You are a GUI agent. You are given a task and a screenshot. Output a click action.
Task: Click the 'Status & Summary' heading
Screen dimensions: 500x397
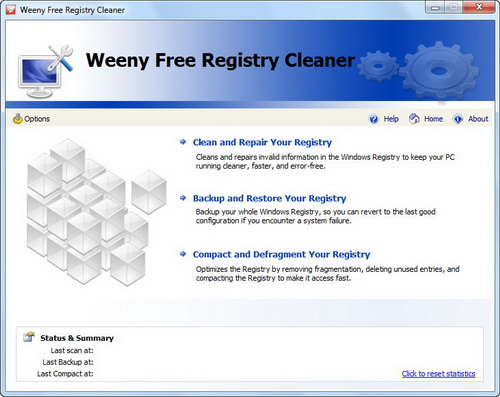(77, 338)
